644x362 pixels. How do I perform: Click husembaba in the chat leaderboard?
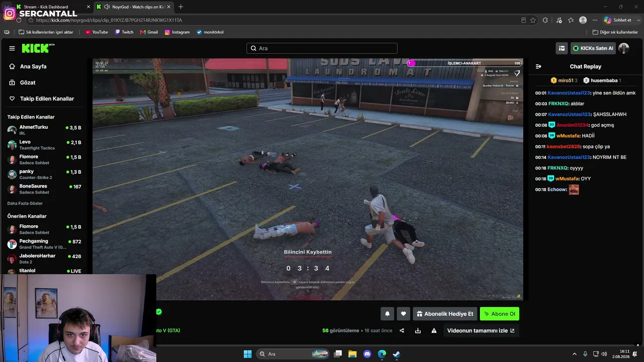pyautogui.click(x=602, y=80)
